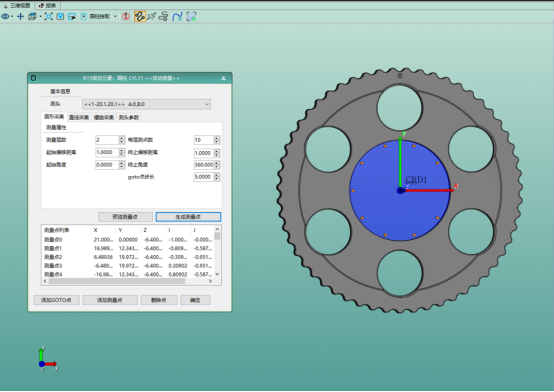The image size is (554, 392).
Task: Select the 圆形采集 tab
Action: (54, 117)
